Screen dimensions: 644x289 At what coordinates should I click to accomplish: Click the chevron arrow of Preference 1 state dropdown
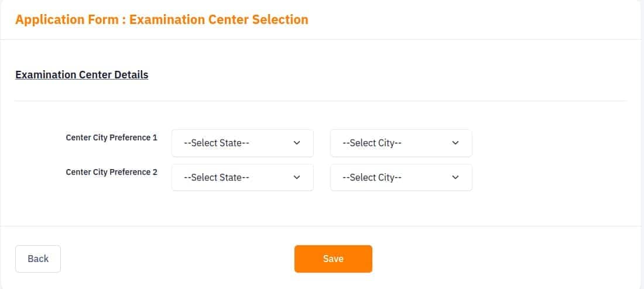[x=297, y=143]
